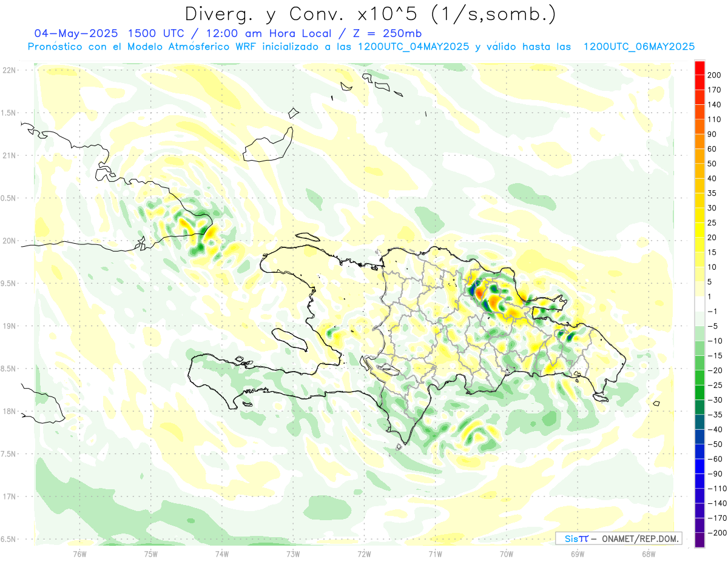Click the bottom dark purple swatch below -200

[699, 540]
